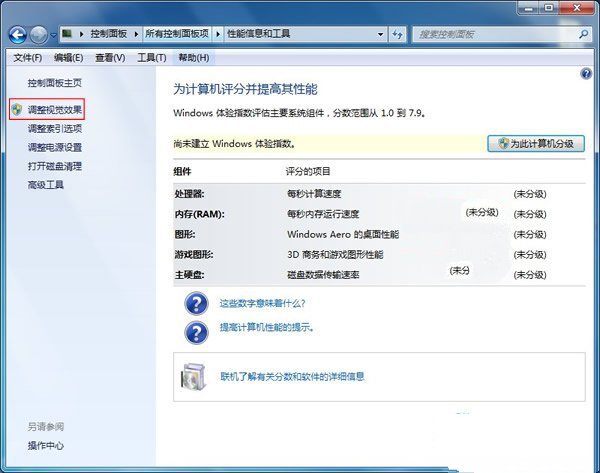Click the magnifier search icon
The height and width of the screenshot is (473, 600).
coord(584,34)
